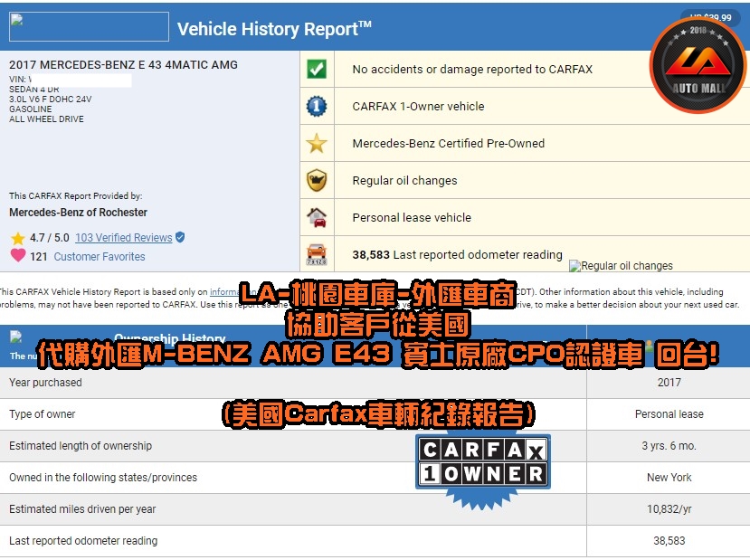
Task: Click 'This CARFAX Report Provided by:' text
Action: coord(76,196)
